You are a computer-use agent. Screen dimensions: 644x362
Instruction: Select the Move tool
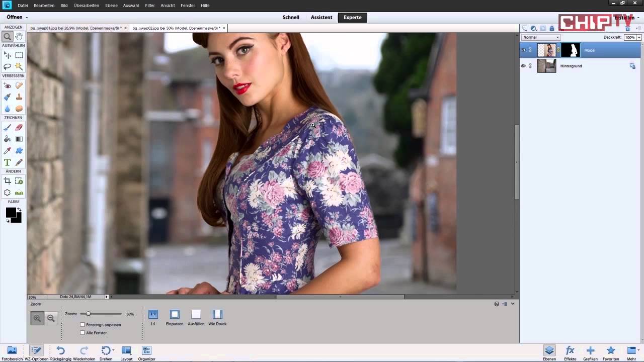pyautogui.click(x=8, y=55)
